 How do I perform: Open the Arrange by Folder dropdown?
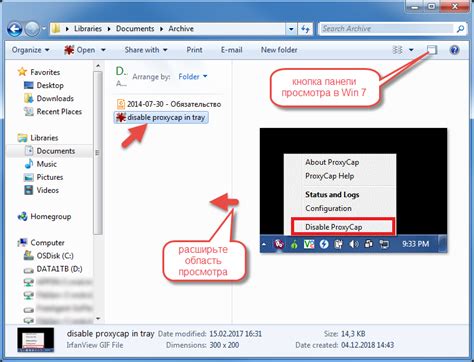click(193, 77)
